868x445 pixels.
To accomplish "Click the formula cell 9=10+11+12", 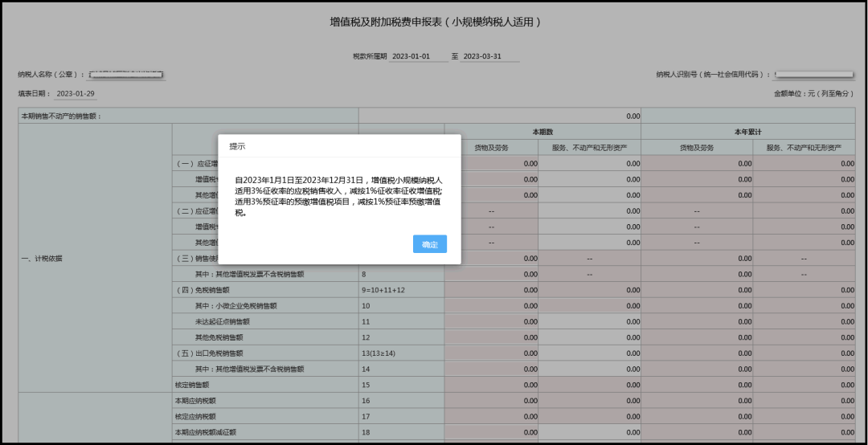I will click(x=401, y=290).
